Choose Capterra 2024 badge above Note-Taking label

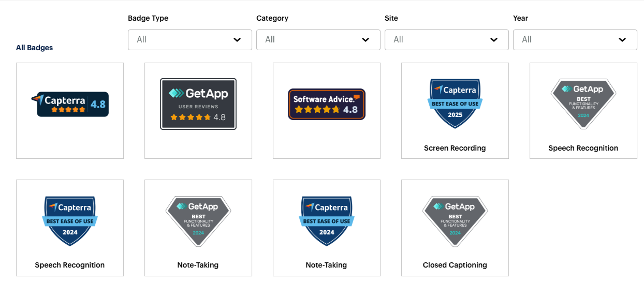tap(327, 221)
